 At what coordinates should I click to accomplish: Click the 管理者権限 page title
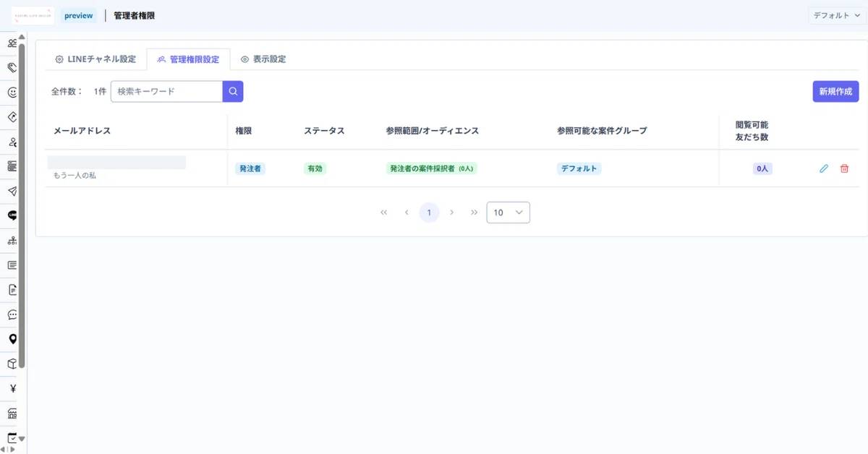134,15
